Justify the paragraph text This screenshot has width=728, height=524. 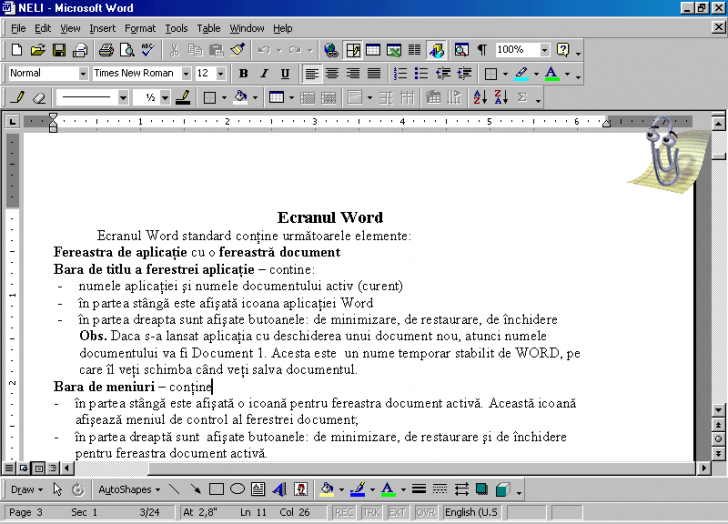(x=374, y=73)
